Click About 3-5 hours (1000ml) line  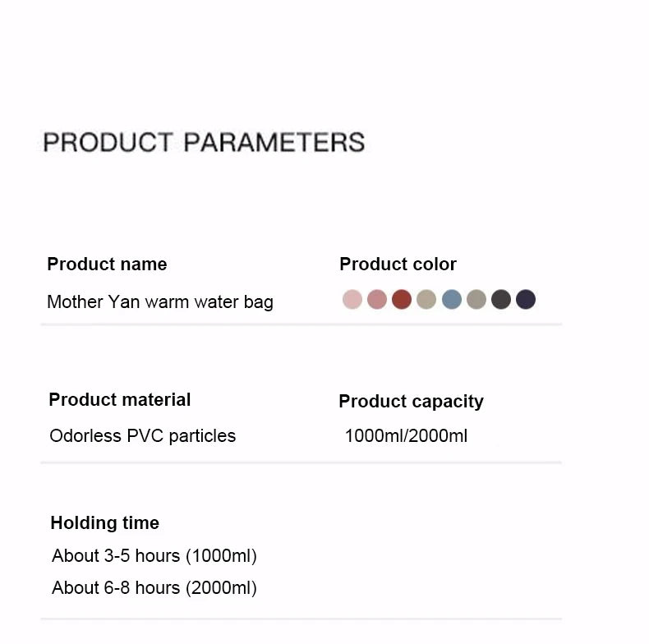point(154,555)
